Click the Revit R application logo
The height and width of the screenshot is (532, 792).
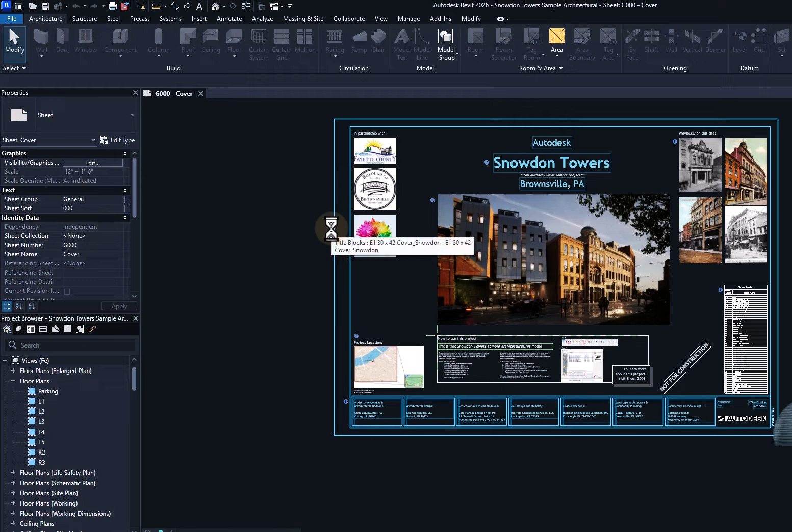6,6
